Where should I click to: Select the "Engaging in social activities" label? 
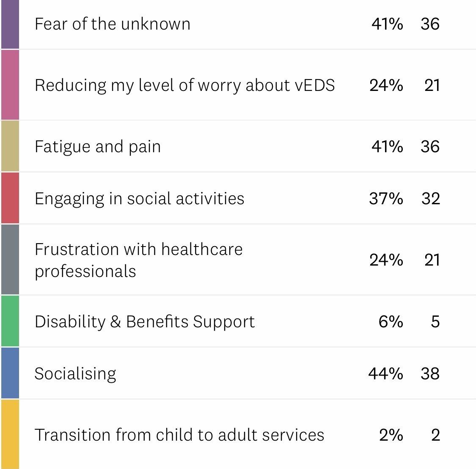point(139,198)
